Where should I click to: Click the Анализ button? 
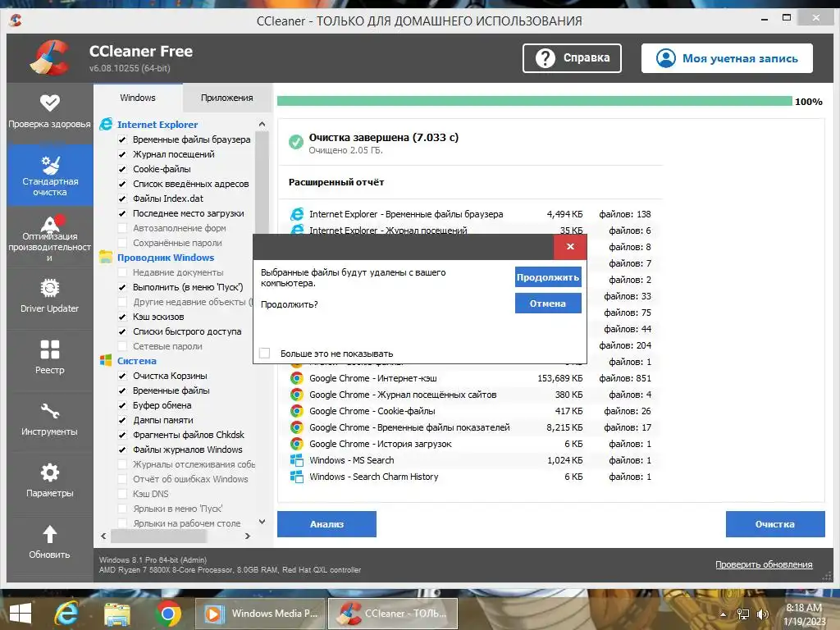[326, 524]
